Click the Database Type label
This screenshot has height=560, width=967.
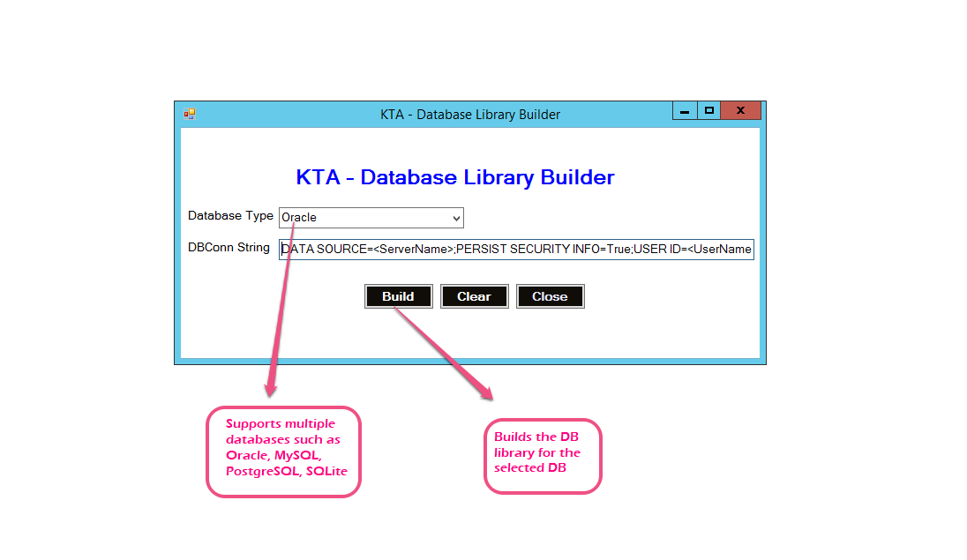tap(230, 216)
